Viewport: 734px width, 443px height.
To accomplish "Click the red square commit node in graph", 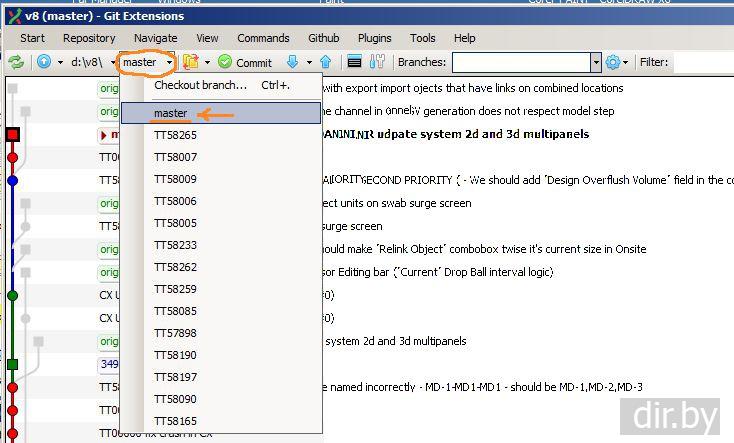I will click(x=13, y=134).
